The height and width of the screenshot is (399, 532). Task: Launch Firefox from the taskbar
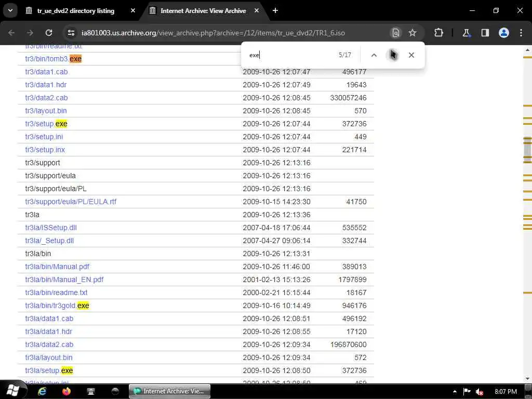pos(66,391)
